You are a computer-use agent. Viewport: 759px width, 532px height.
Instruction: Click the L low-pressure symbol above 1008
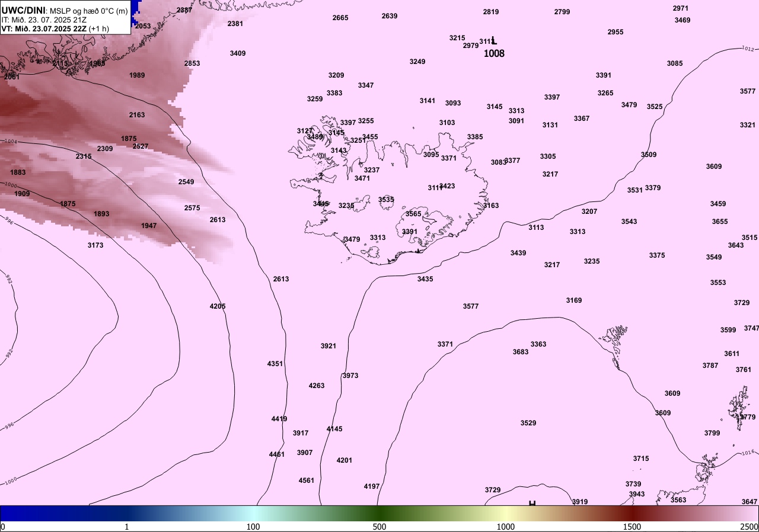[x=494, y=41]
